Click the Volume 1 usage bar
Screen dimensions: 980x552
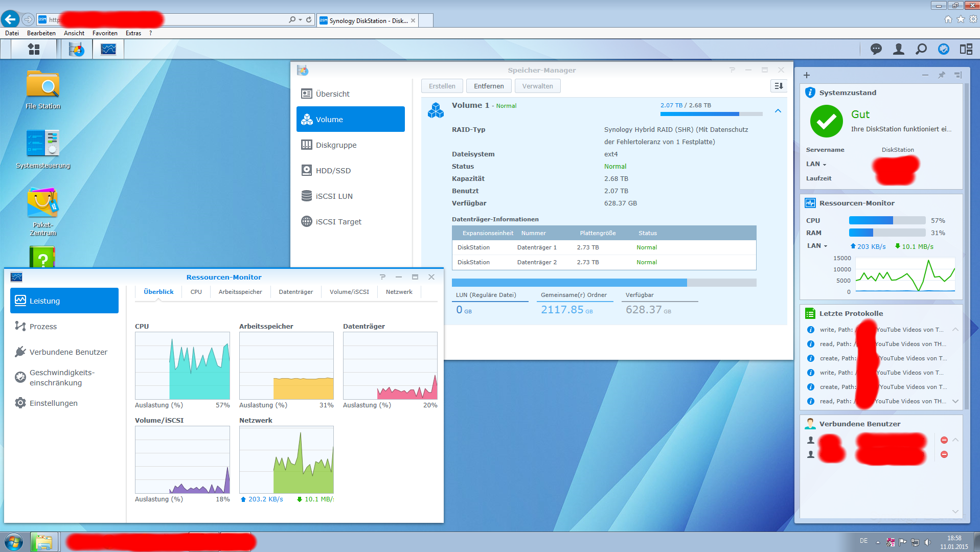(711, 114)
